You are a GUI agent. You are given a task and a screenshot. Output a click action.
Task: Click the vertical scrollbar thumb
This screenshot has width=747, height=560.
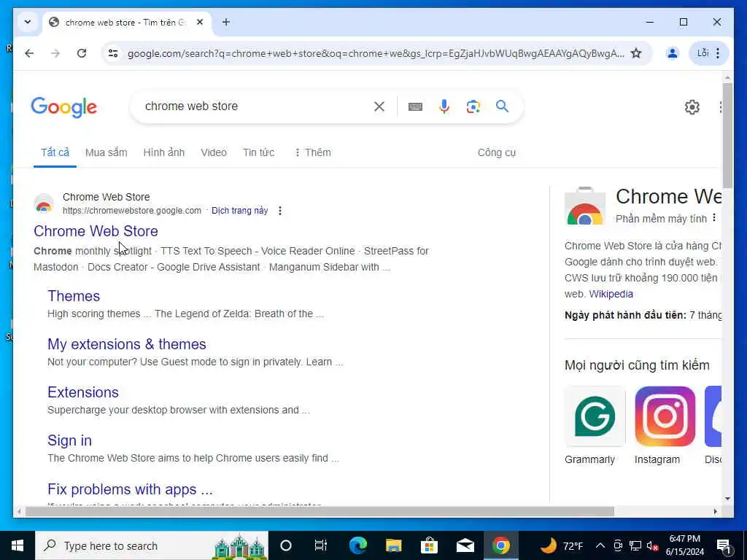[727, 136]
